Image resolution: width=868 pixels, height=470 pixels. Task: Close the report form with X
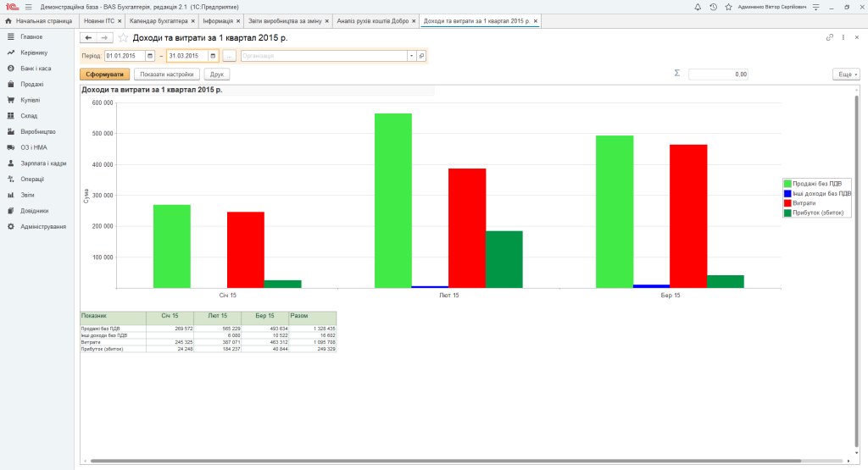(857, 37)
